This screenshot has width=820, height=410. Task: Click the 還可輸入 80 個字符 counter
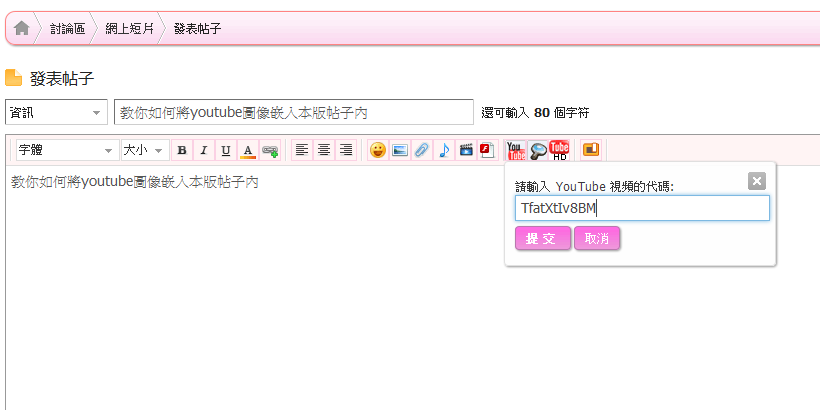click(x=535, y=112)
